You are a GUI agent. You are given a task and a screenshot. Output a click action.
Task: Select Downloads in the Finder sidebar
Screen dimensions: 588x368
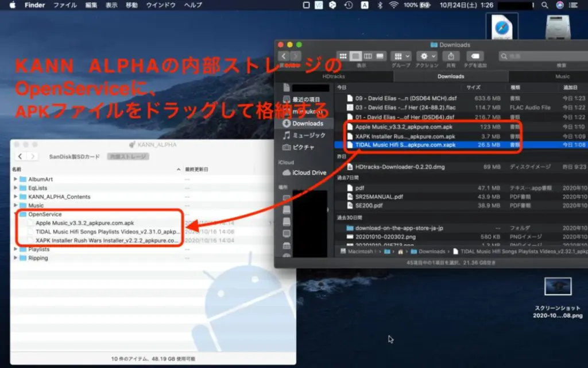(307, 123)
